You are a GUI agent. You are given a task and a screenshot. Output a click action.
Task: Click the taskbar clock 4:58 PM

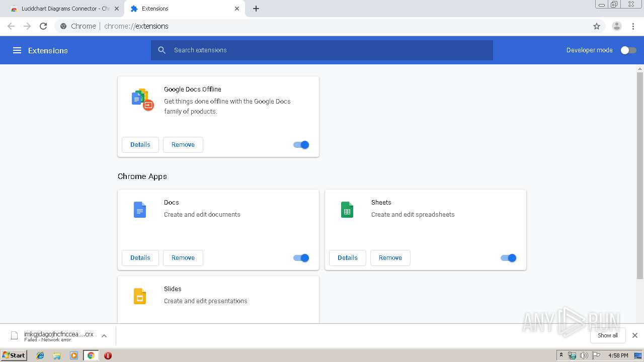pos(618,355)
